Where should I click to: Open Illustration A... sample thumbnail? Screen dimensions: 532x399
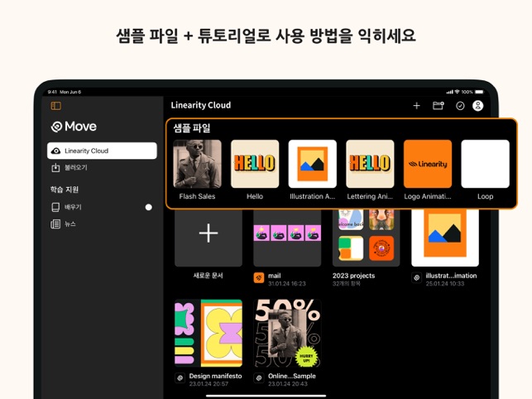pos(313,164)
